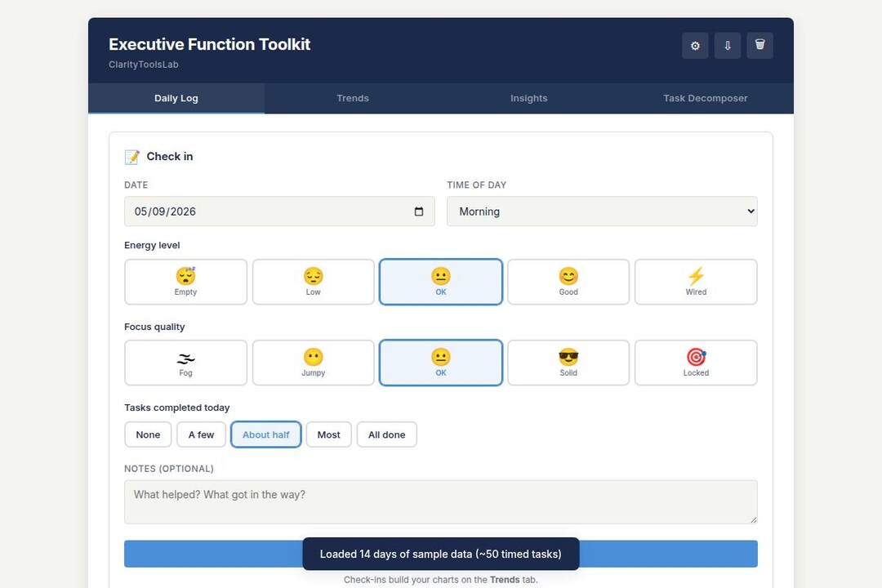Select OK under Focus quality
The image size is (882, 588).
pyautogui.click(x=441, y=363)
